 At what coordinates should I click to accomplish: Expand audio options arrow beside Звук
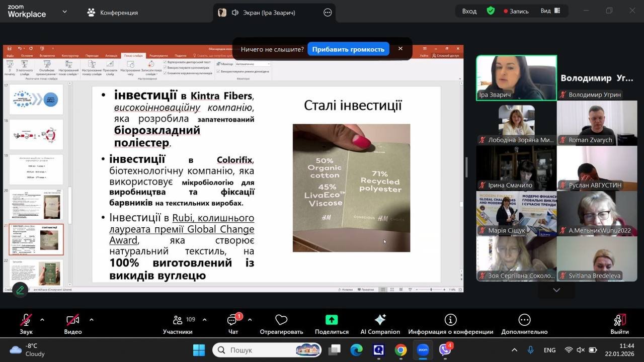tap(42, 320)
